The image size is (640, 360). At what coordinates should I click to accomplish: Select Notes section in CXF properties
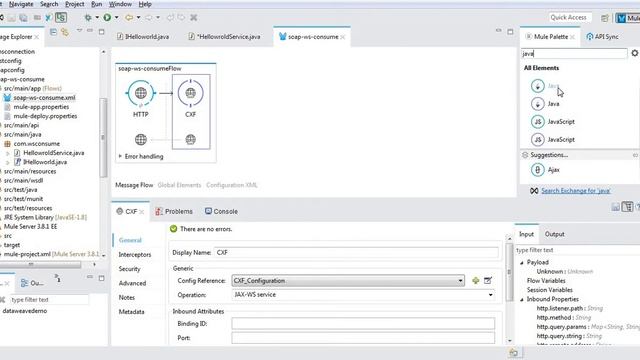(127, 298)
